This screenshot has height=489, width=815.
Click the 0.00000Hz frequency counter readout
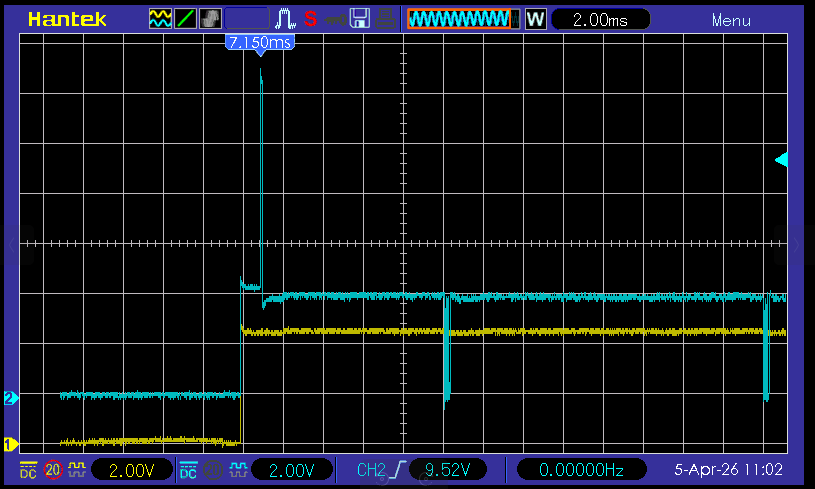(582, 469)
